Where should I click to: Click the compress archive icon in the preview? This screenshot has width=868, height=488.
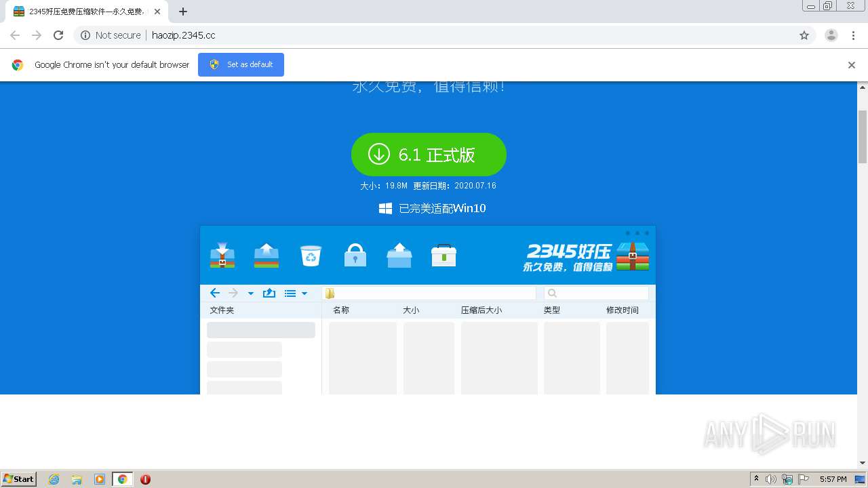[222, 255]
